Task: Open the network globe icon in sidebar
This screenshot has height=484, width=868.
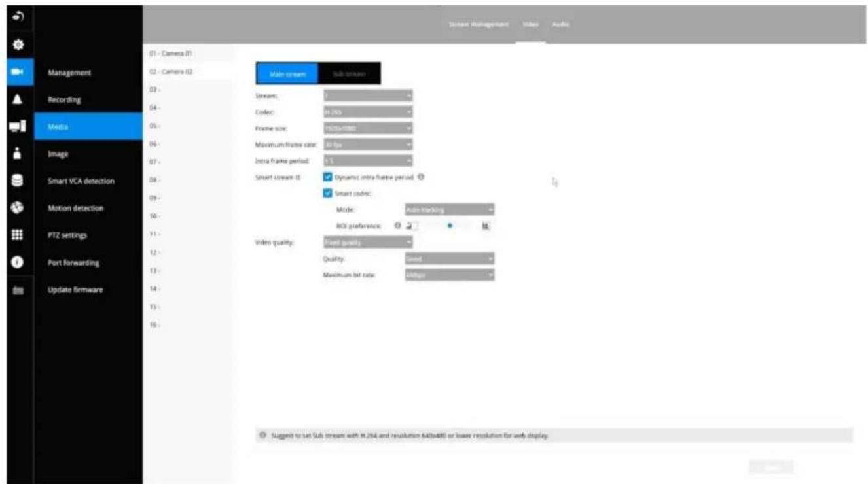Action: [19, 207]
